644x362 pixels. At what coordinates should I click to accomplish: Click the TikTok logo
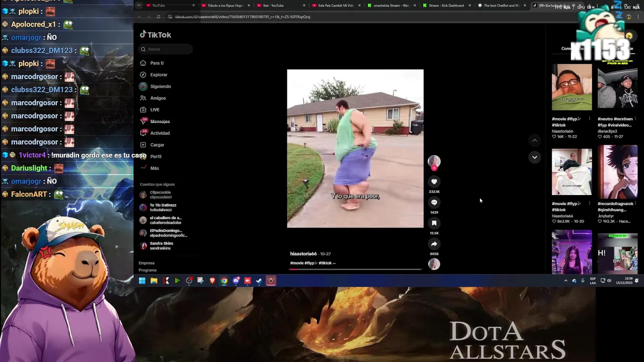155,35
